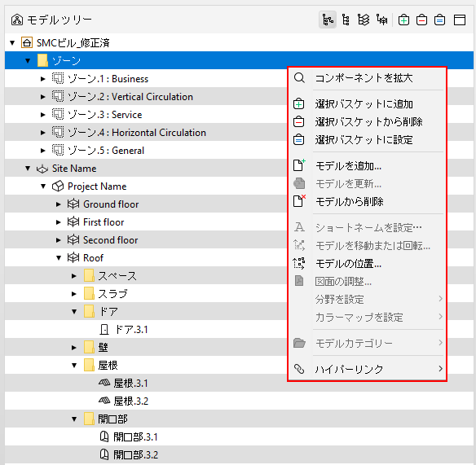
Task: Expand the First floor node
Action: pyautogui.click(x=59, y=222)
